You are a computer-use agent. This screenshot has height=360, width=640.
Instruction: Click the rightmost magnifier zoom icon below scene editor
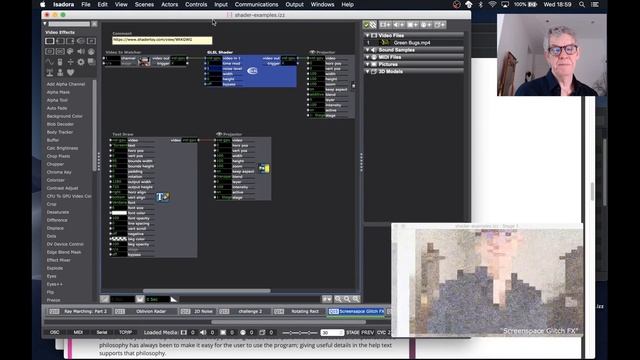[x=356, y=299]
